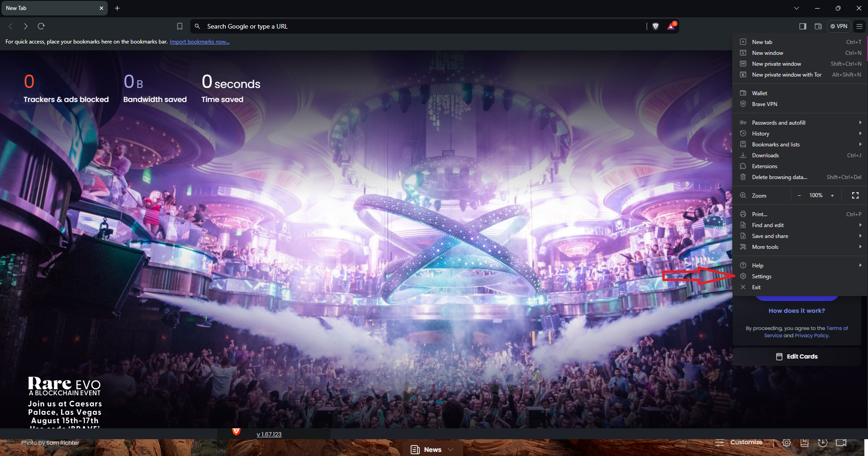This screenshot has width=868, height=456.
Task: Open Extensions from the menu
Action: (x=800, y=166)
